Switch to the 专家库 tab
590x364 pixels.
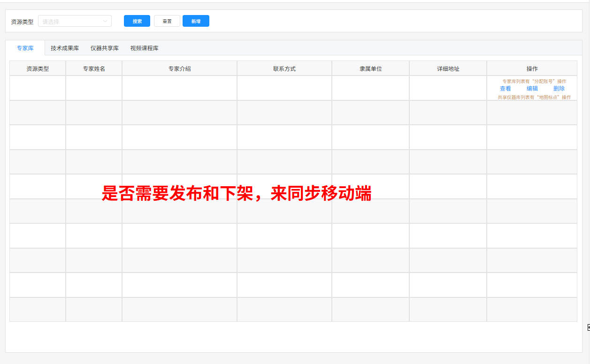[x=25, y=48]
